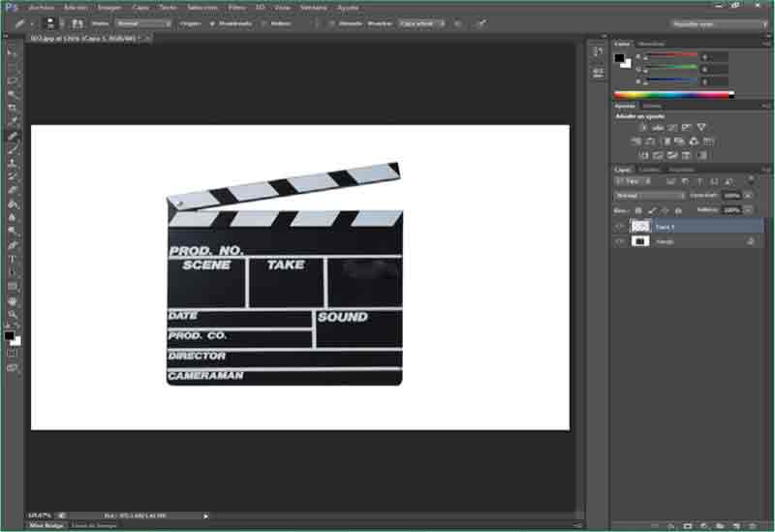This screenshot has height=532, width=775.
Task: Click the Capa 1 layer name
Action: tap(665, 226)
